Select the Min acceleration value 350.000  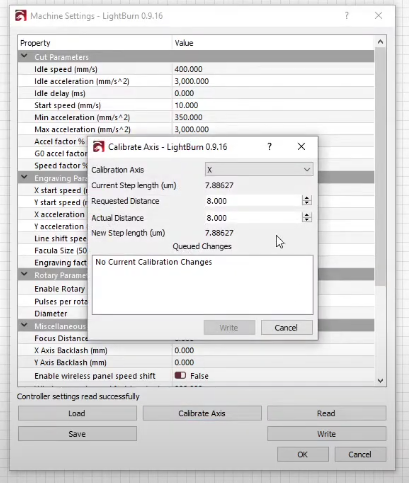coord(188,117)
